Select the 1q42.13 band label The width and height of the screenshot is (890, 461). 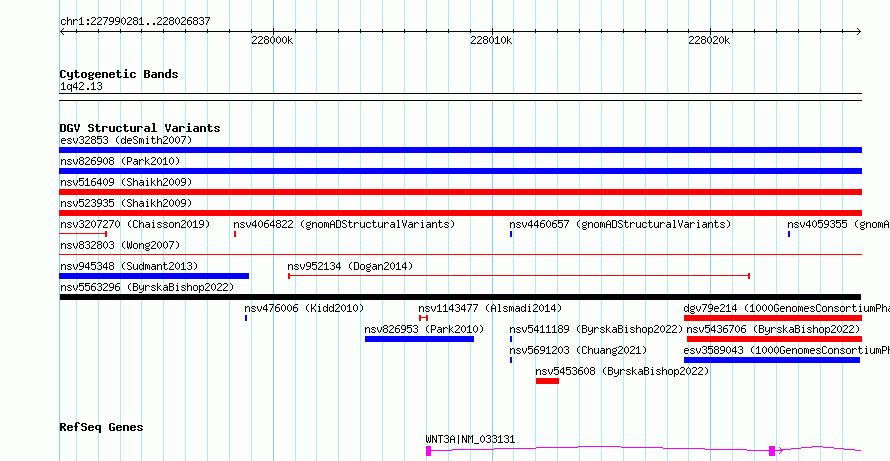[x=81, y=86]
